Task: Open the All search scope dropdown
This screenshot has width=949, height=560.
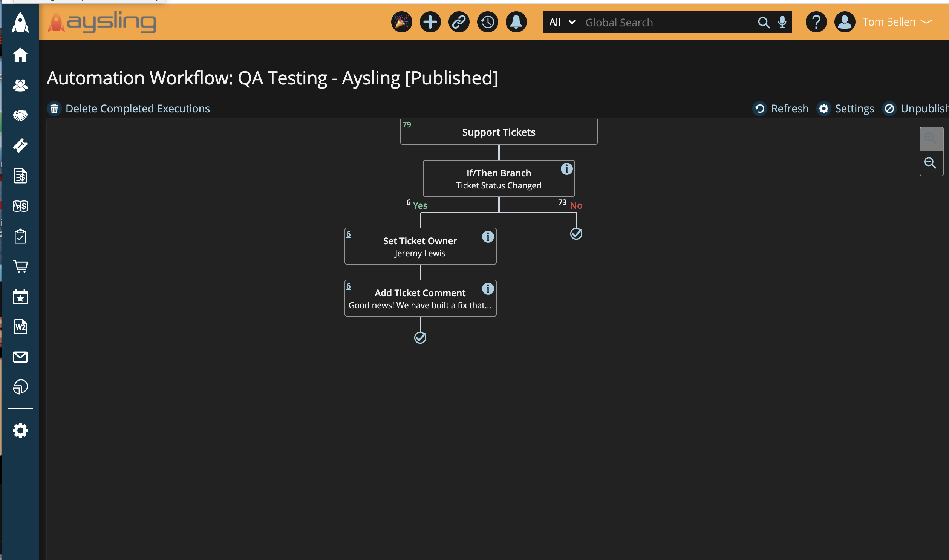Action: tap(562, 22)
